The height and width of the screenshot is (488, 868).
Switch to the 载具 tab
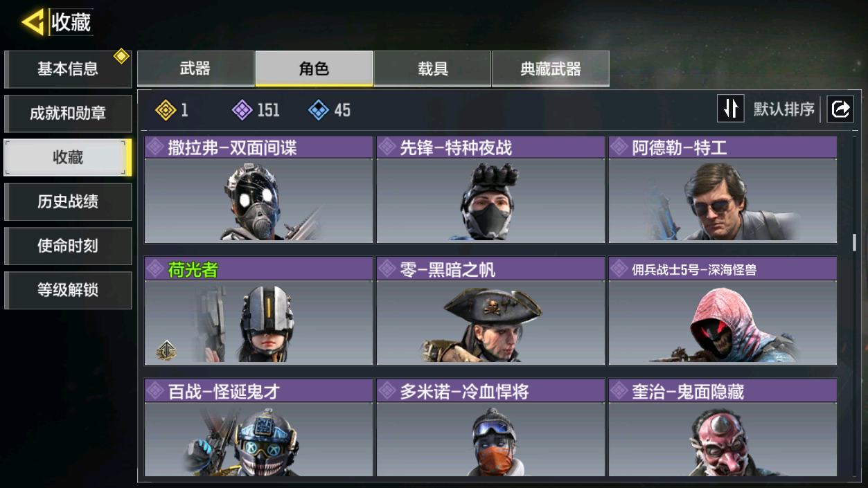click(432, 69)
